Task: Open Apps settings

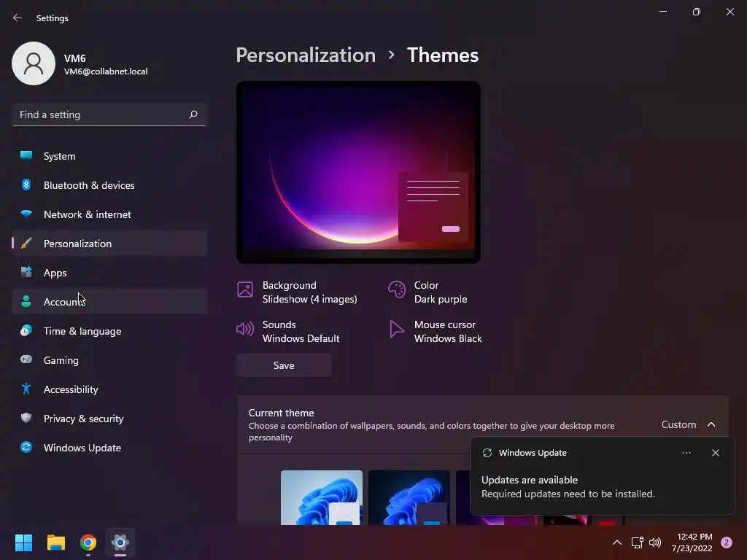Action: coord(109,273)
